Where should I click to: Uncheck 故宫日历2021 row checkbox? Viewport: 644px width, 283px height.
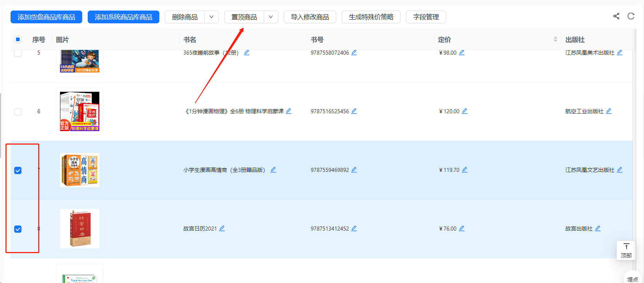(x=18, y=229)
